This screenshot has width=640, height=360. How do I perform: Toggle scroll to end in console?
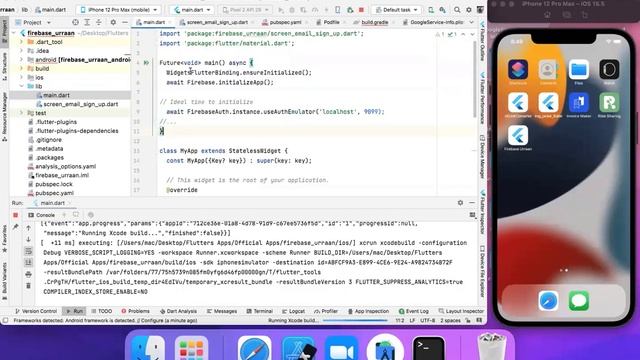28,262
